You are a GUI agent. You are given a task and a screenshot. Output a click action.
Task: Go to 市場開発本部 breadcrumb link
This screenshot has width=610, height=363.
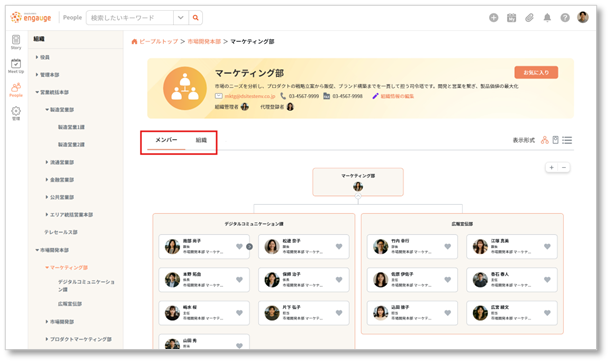[x=204, y=42]
